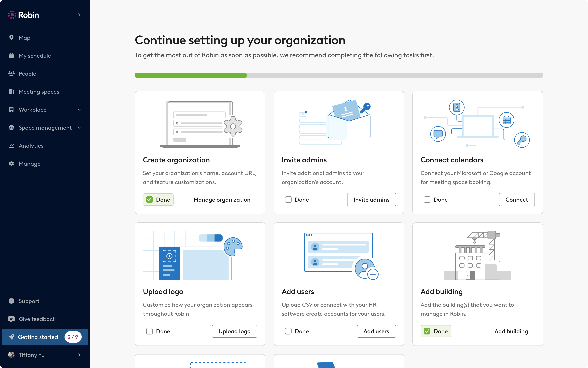This screenshot has height=368, width=588.
Task: Click the Add users button
Action: tap(376, 331)
